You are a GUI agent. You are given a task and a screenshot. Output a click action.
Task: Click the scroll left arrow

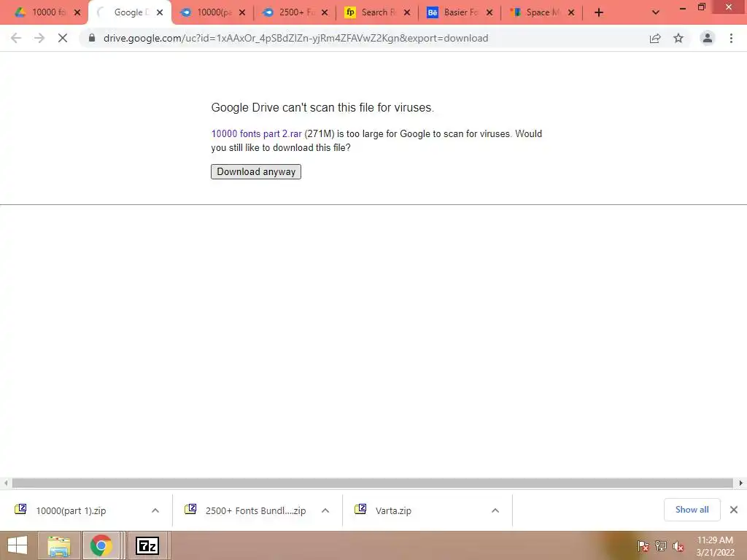click(x=6, y=483)
